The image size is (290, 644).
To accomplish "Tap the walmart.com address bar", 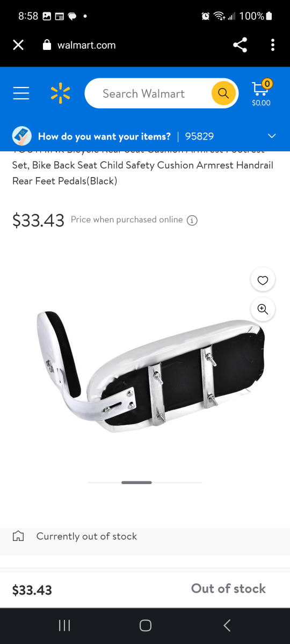I will (x=86, y=45).
